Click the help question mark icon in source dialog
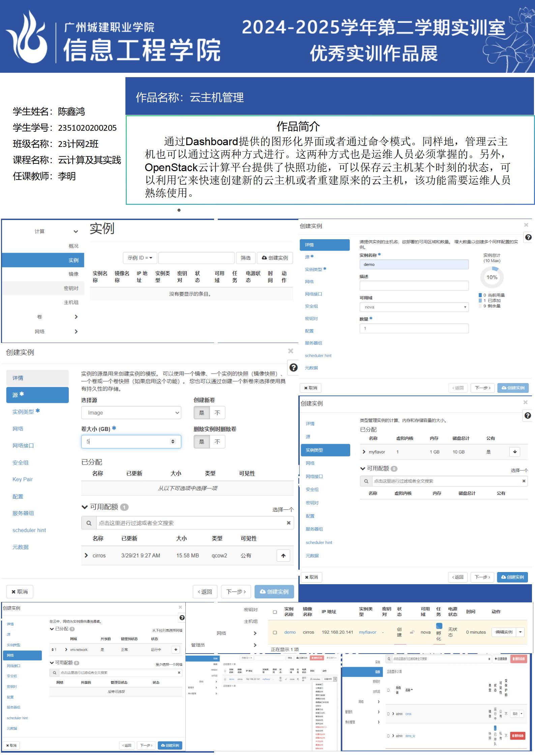The height and width of the screenshot is (756, 535). (x=293, y=367)
